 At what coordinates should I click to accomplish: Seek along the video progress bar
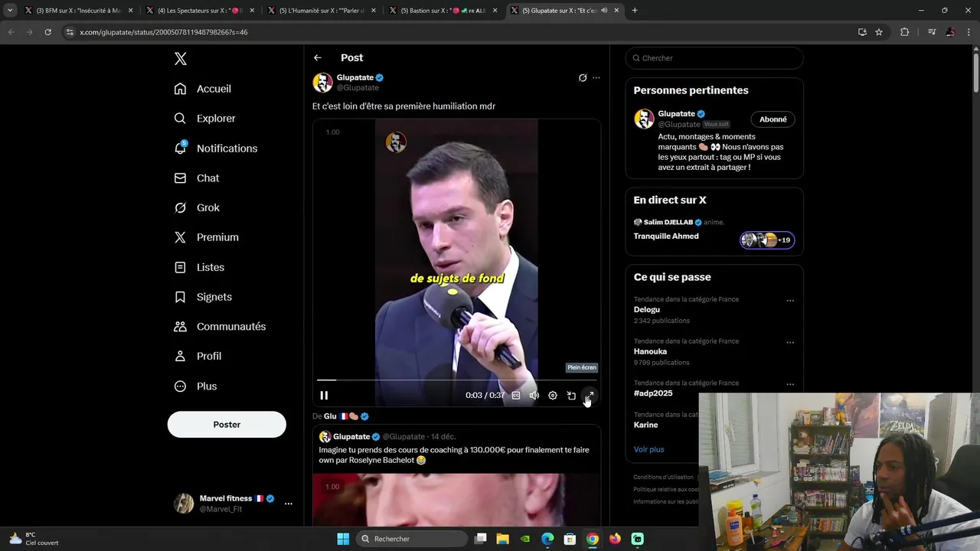click(456, 380)
